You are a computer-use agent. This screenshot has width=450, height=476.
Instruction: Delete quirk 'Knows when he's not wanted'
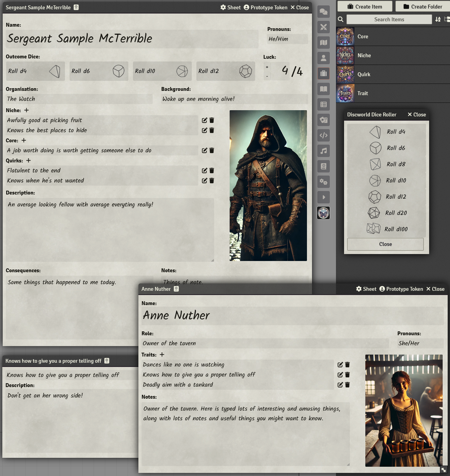click(x=212, y=181)
